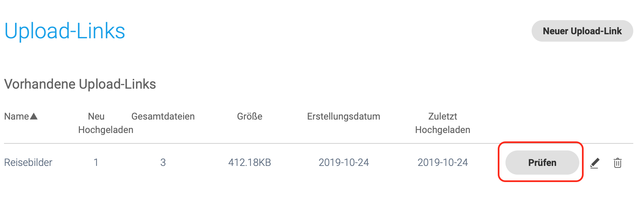This screenshot has height=221, width=644.
Task: Click the Größe column header
Action: [250, 117]
